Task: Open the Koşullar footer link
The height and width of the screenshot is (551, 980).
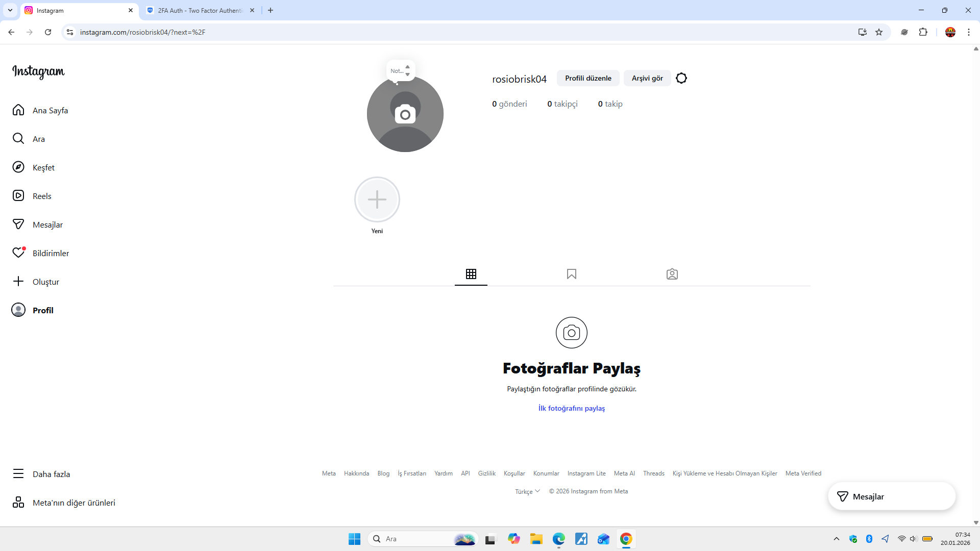Action: [x=514, y=473]
